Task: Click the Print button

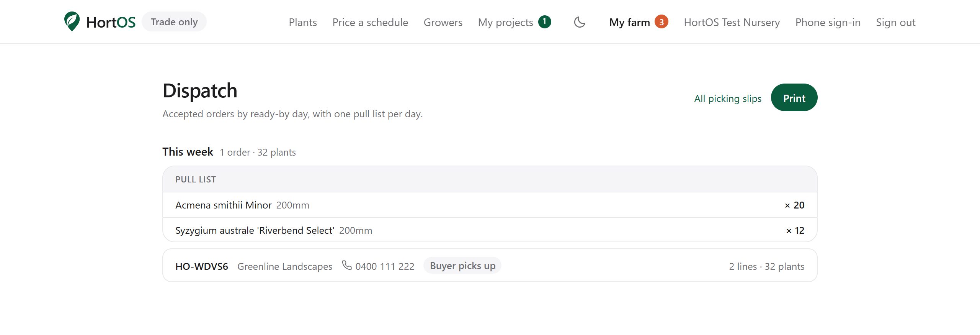Action: click(794, 97)
